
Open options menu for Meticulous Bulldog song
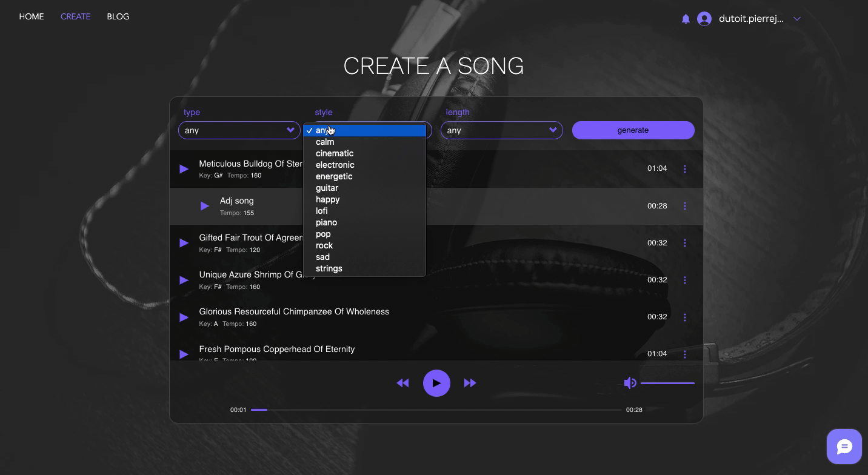pyautogui.click(x=685, y=169)
